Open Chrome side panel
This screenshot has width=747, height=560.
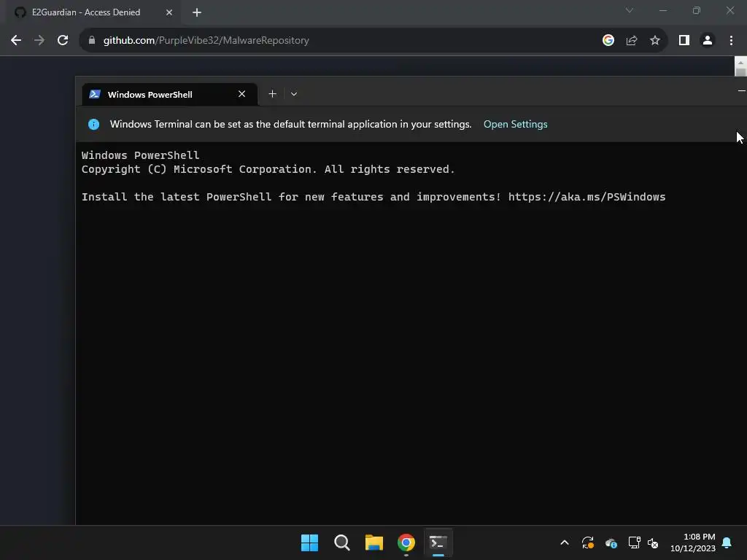point(684,41)
